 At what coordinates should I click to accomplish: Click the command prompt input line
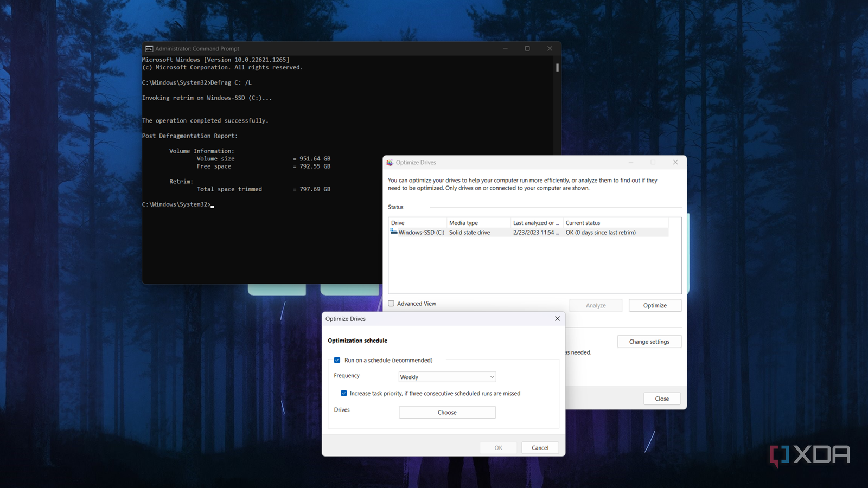click(x=212, y=204)
